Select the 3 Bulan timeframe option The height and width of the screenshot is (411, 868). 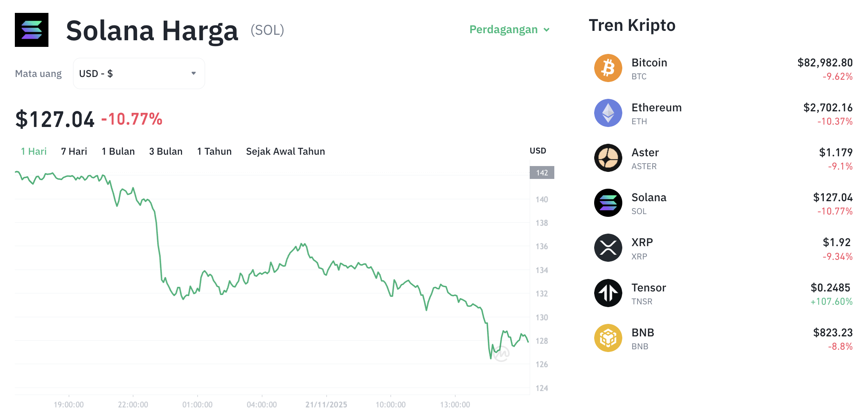tap(166, 151)
